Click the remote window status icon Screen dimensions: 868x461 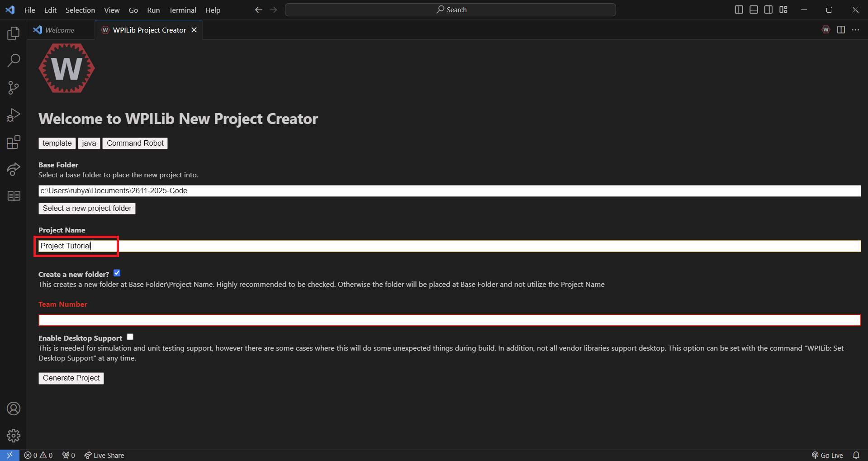[x=9, y=455]
